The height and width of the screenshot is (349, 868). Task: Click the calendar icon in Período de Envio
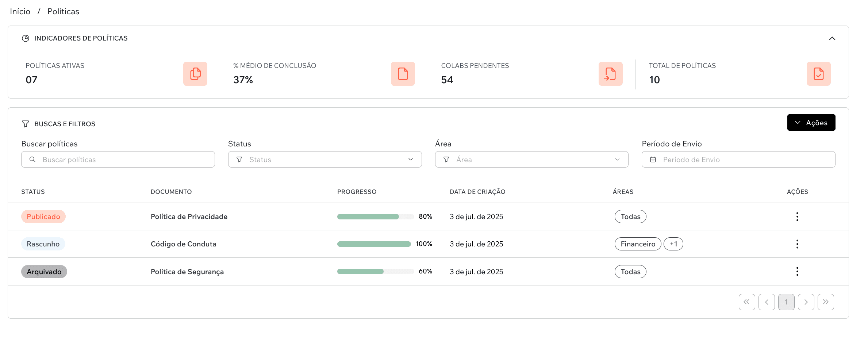[x=653, y=159]
